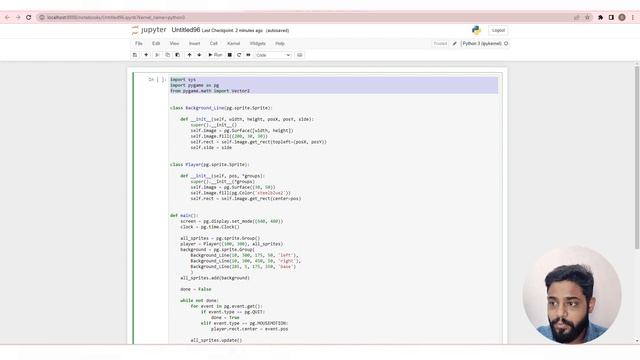640x360 pixels.
Task: Click the 'import sys' code line
Action: (183, 80)
